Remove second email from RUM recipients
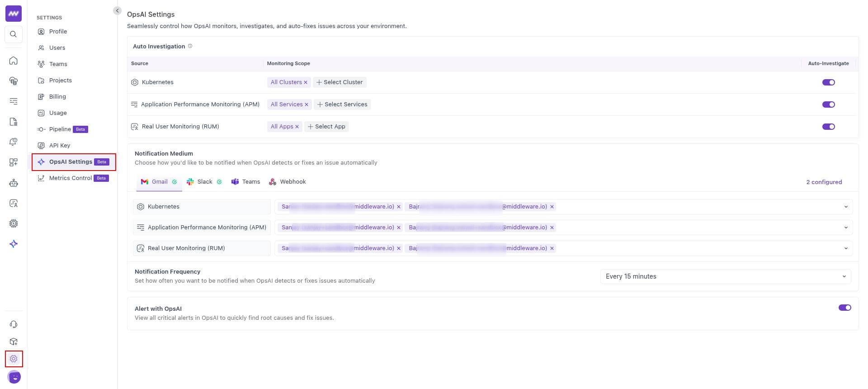Viewport: 868px width, 389px height. tap(552, 248)
